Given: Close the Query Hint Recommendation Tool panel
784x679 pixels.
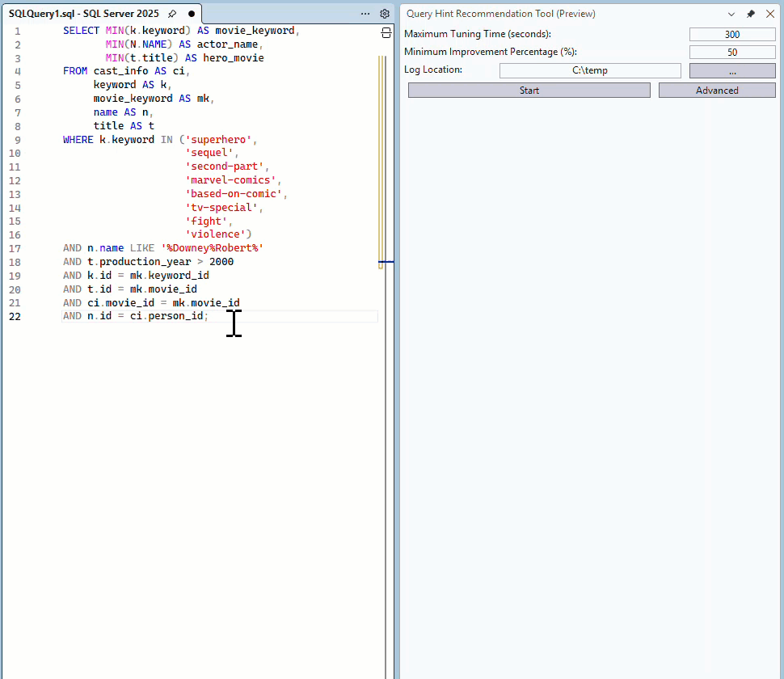Looking at the screenshot, I should tap(770, 14).
